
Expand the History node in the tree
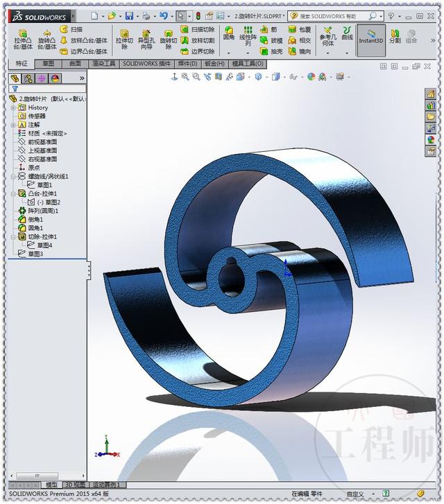[x=13, y=107]
